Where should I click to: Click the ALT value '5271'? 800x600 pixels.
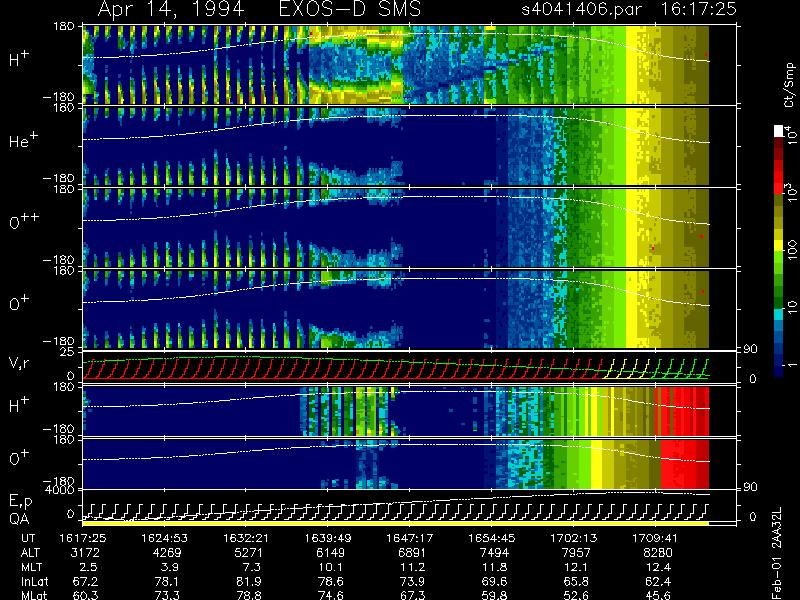click(249, 553)
